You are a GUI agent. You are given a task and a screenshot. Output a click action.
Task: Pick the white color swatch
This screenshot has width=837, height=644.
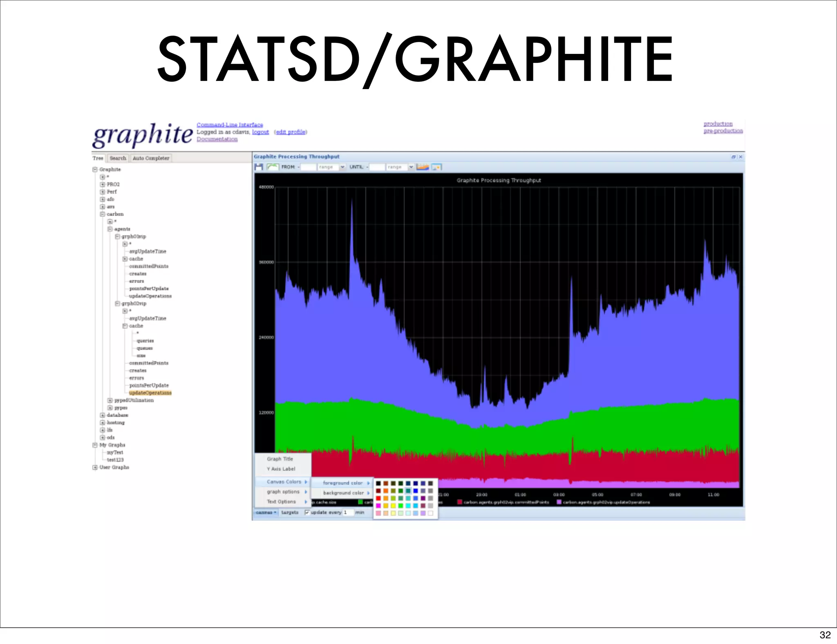[430, 513]
